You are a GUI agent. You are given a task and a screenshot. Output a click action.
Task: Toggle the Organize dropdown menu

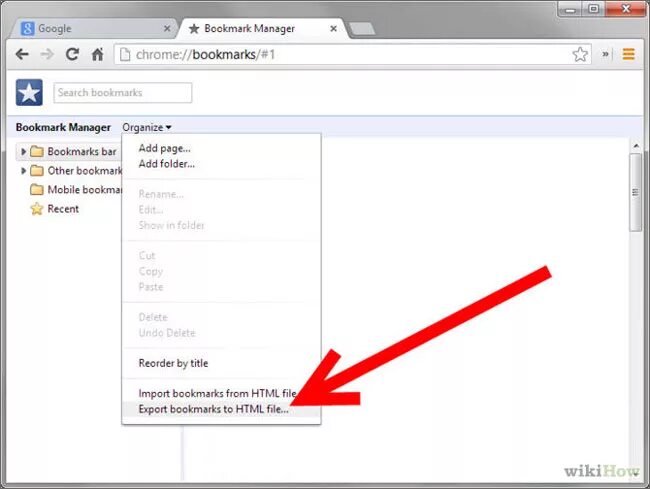pos(147,127)
